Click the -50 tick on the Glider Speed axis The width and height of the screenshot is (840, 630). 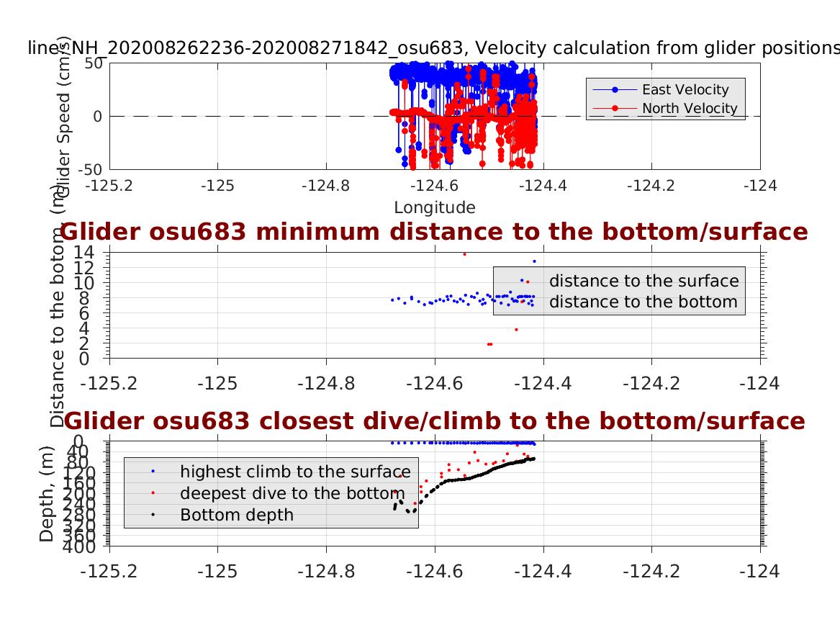(90, 169)
